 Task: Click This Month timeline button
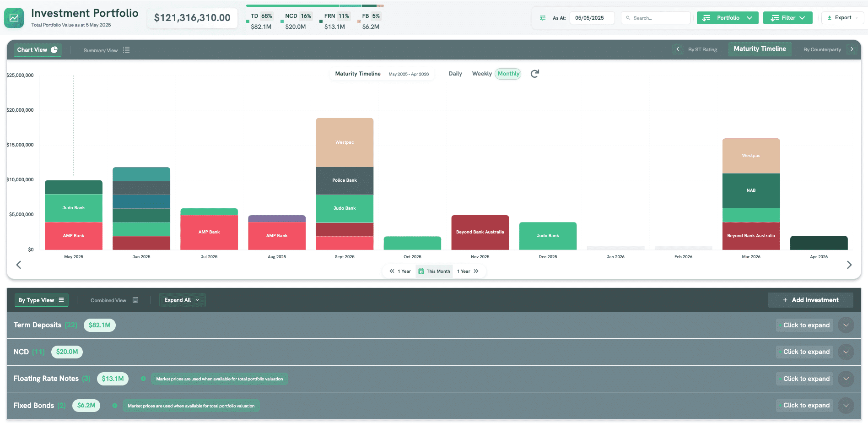434,271
